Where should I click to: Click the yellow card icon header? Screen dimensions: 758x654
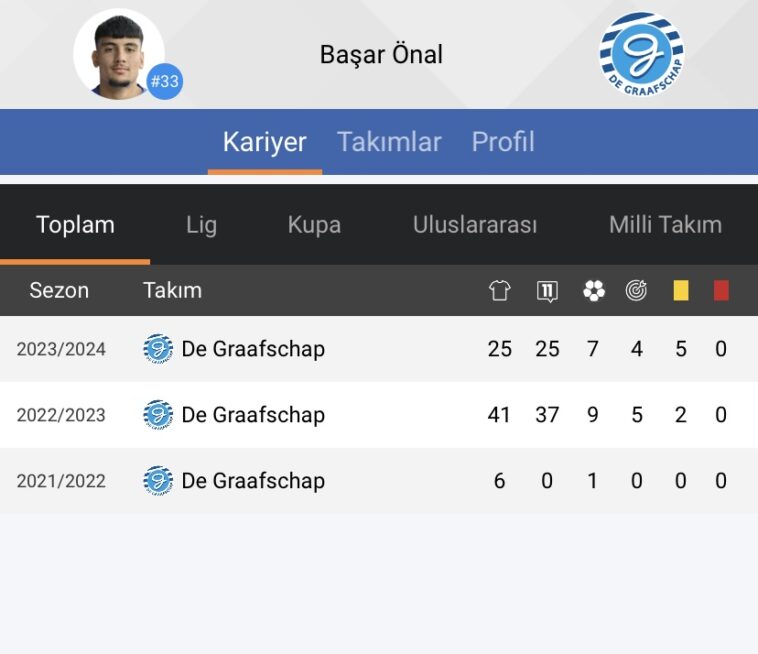click(681, 291)
